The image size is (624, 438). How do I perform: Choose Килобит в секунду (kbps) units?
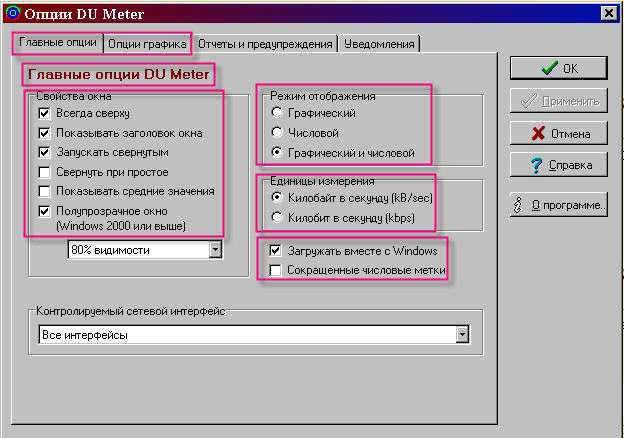click(x=277, y=217)
